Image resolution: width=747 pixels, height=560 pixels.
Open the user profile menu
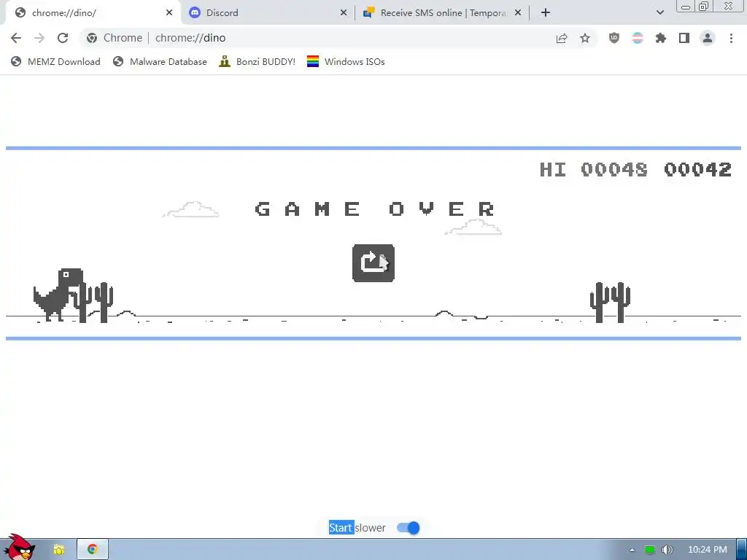(708, 38)
